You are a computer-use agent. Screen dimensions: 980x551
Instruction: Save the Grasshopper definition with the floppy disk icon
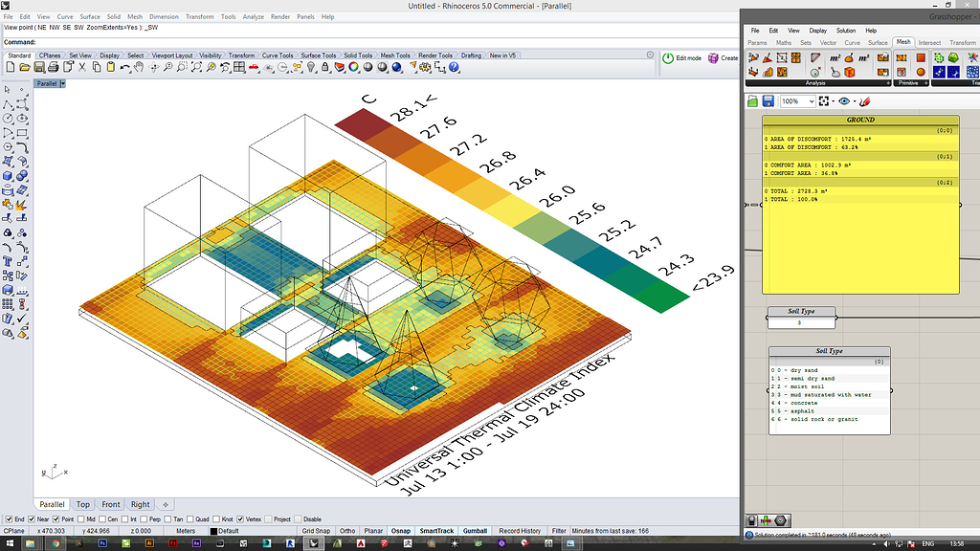[x=768, y=99]
